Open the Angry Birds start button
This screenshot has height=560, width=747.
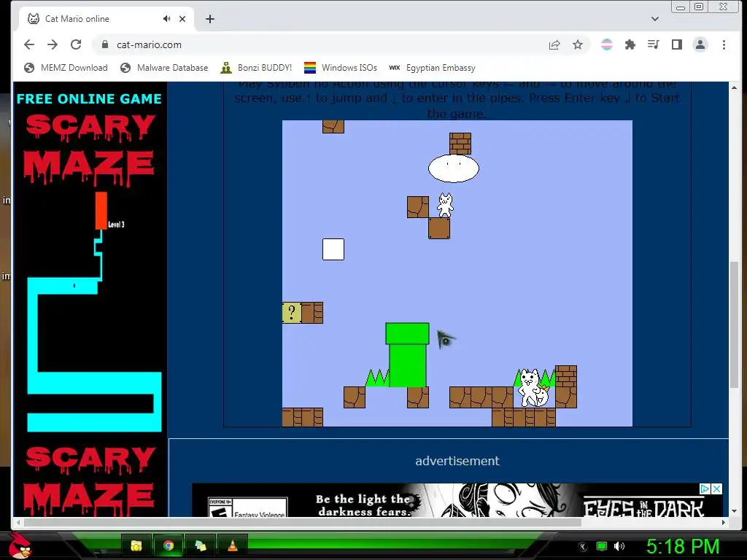[x=20, y=545]
